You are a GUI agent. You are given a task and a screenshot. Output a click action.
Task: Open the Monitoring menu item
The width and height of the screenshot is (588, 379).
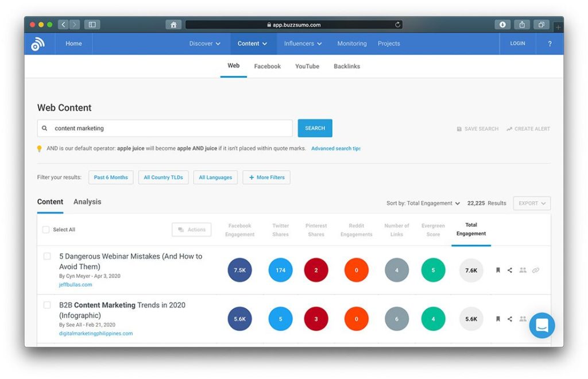point(352,44)
